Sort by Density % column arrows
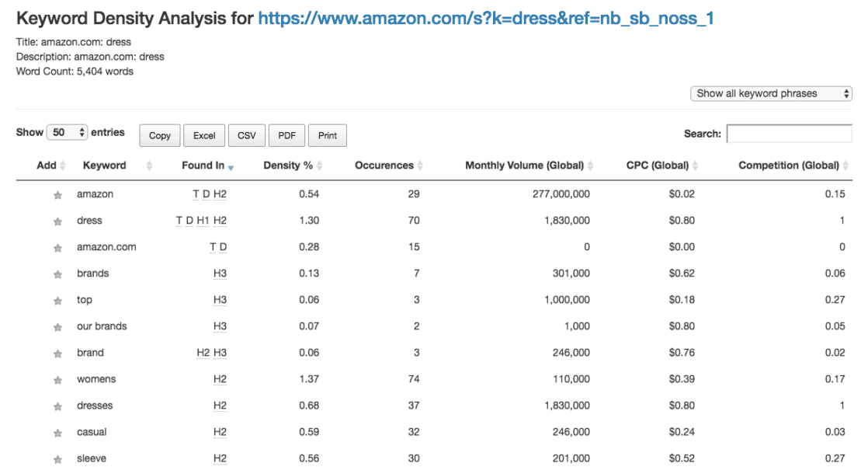Image resolution: width=868 pixels, height=467 pixels. pos(319,166)
